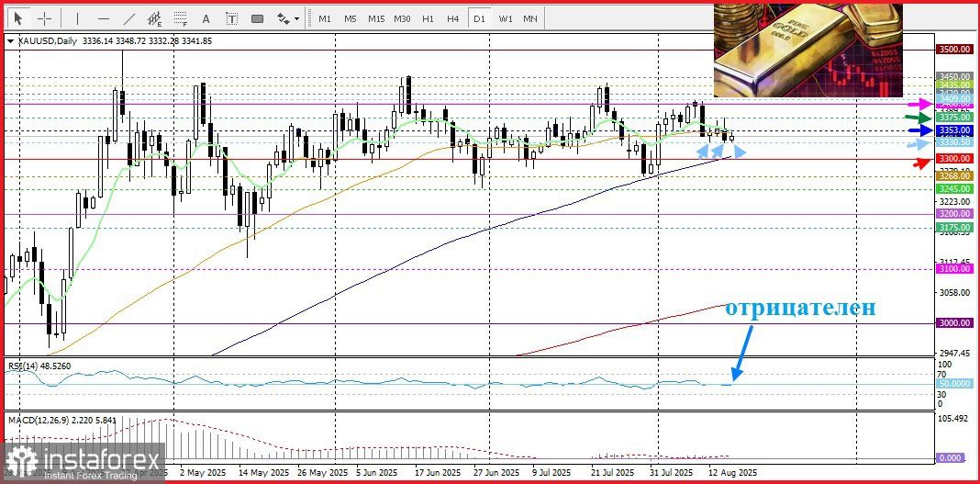Select the Trendline drawing tool
Viewport: 980px width, 484px height.
pyautogui.click(x=129, y=18)
